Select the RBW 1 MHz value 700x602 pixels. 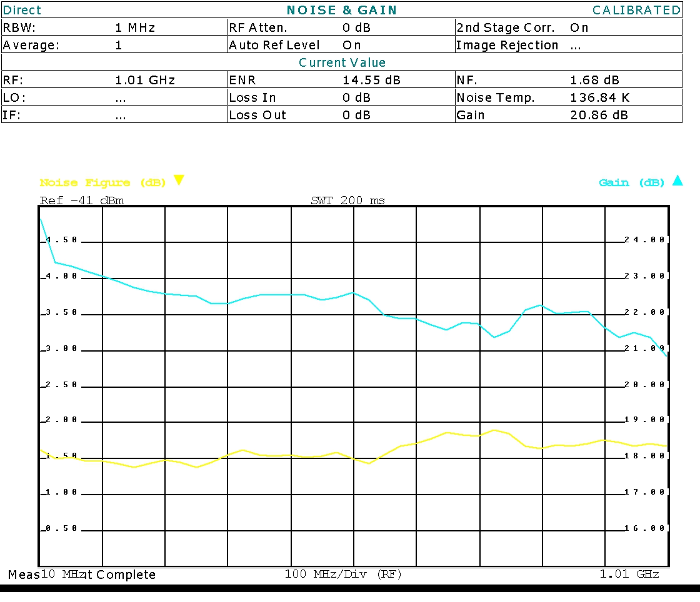pos(135,28)
